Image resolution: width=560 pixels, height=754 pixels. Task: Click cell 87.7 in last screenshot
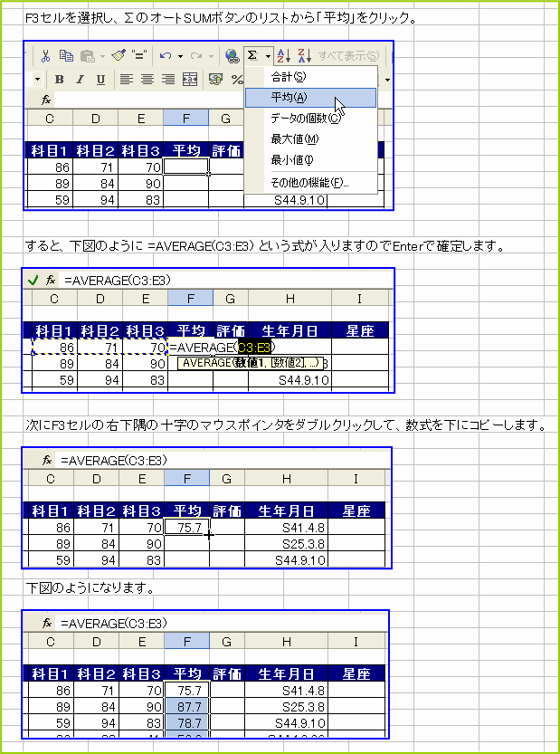tap(187, 706)
